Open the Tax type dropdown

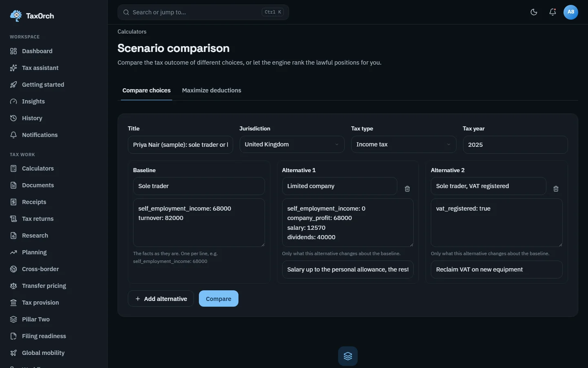click(403, 144)
